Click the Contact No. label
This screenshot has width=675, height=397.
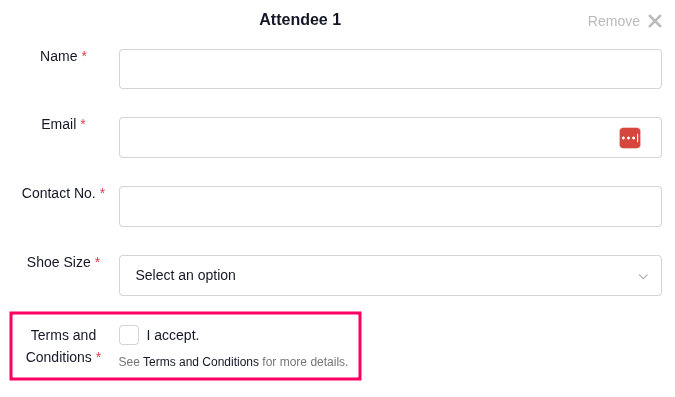point(59,193)
